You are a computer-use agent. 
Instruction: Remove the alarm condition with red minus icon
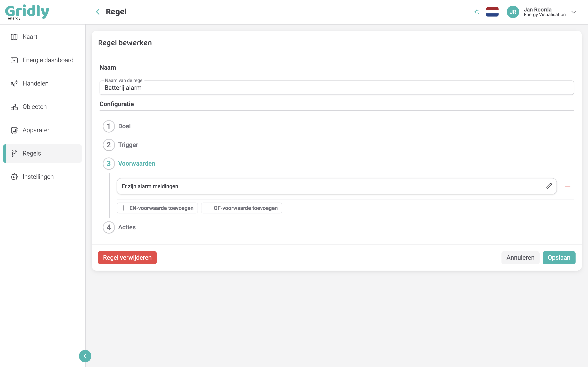(x=568, y=186)
